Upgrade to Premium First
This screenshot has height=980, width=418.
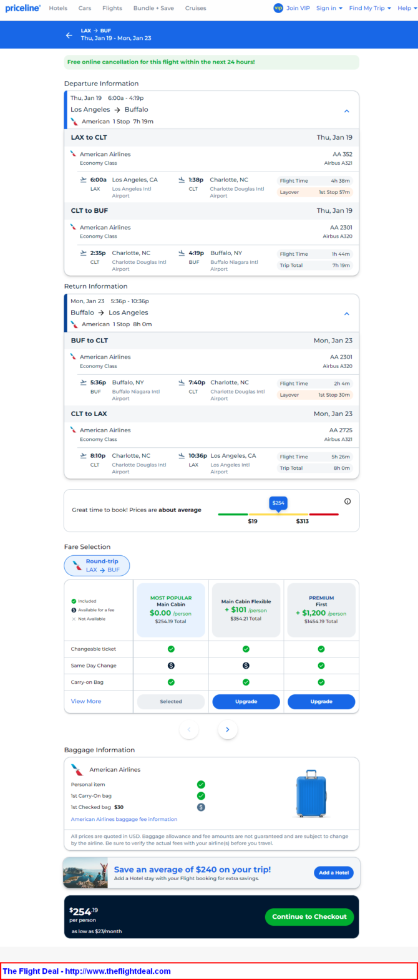pyautogui.click(x=321, y=702)
